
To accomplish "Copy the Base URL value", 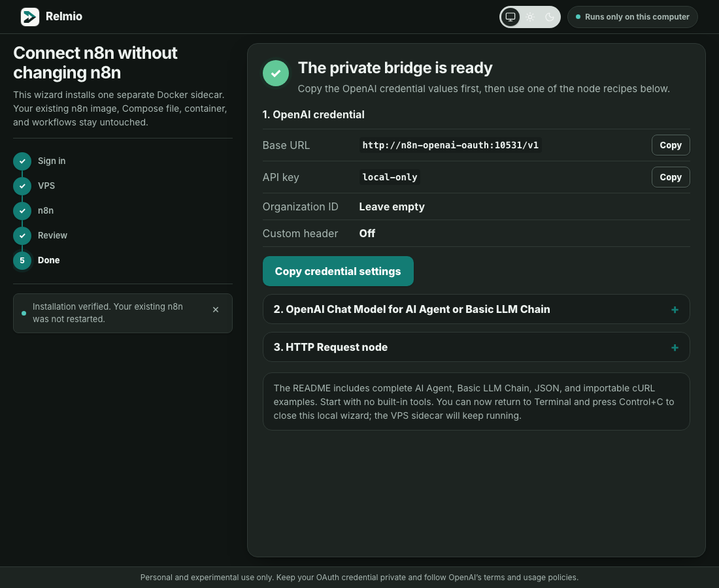I will [671, 145].
